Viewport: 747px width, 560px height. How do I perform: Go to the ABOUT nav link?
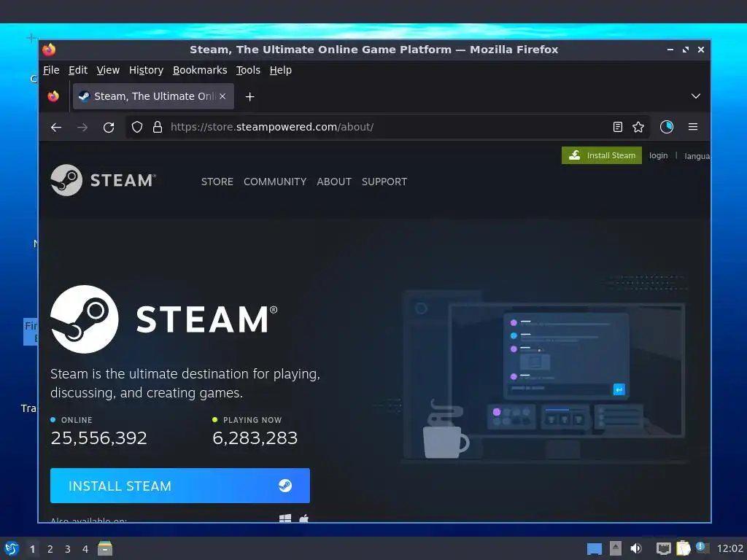[334, 182]
